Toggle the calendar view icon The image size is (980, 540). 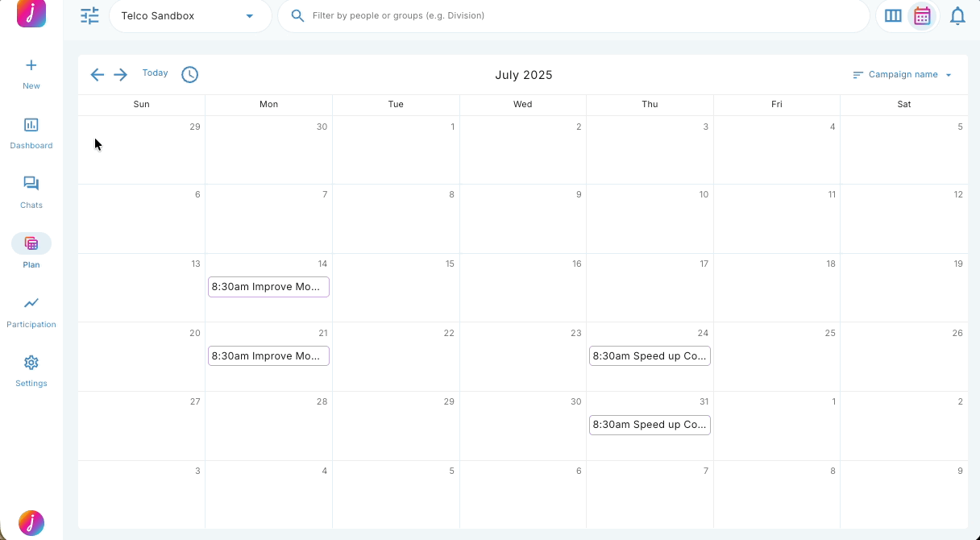[x=922, y=15]
